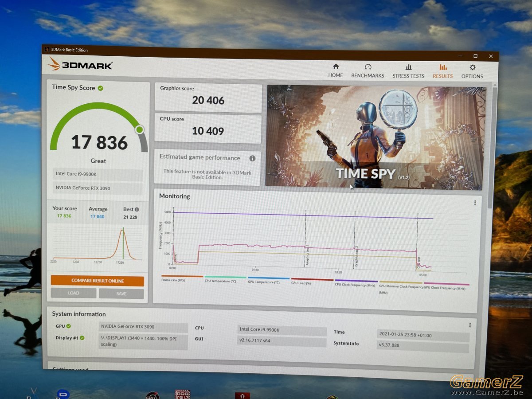Click the 3DMark Basic Edition window title
532x399 pixels.
pos(70,50)
